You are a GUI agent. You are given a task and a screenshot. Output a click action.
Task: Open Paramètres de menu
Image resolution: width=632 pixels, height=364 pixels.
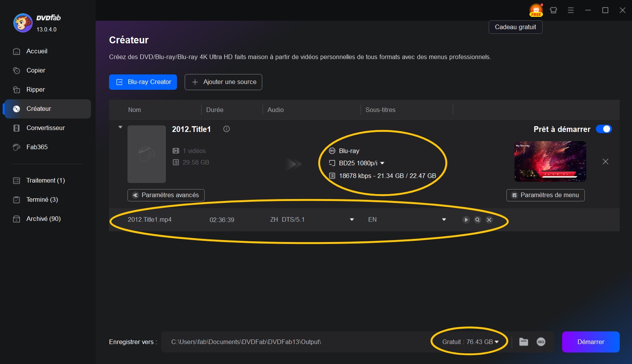[x=545, y=195]
